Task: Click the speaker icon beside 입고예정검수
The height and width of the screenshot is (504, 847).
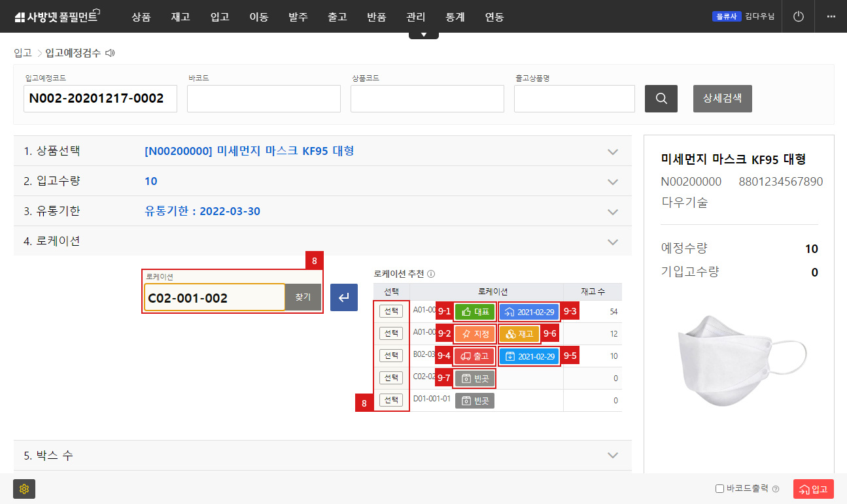Action: coord(110,53)
